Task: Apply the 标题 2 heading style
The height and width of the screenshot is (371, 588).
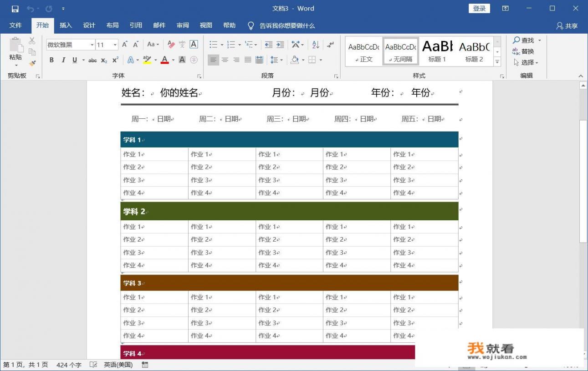Action: pos(474,51)
